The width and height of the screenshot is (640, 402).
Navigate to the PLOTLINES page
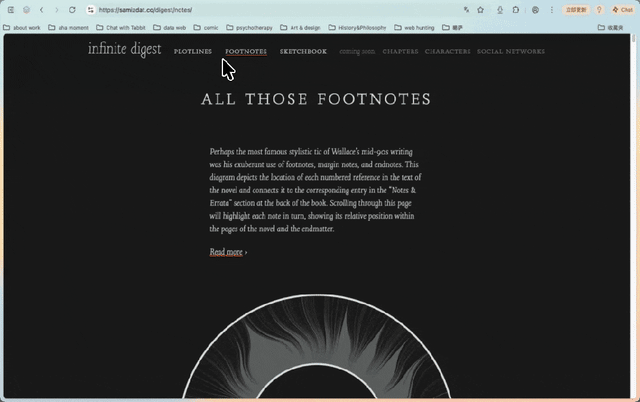193,51
